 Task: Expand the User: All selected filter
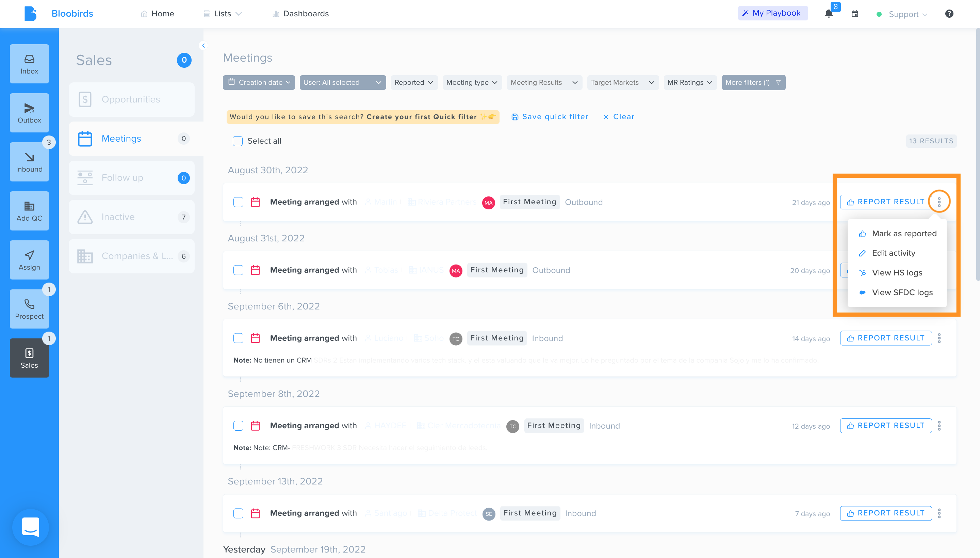click(343, 82)
